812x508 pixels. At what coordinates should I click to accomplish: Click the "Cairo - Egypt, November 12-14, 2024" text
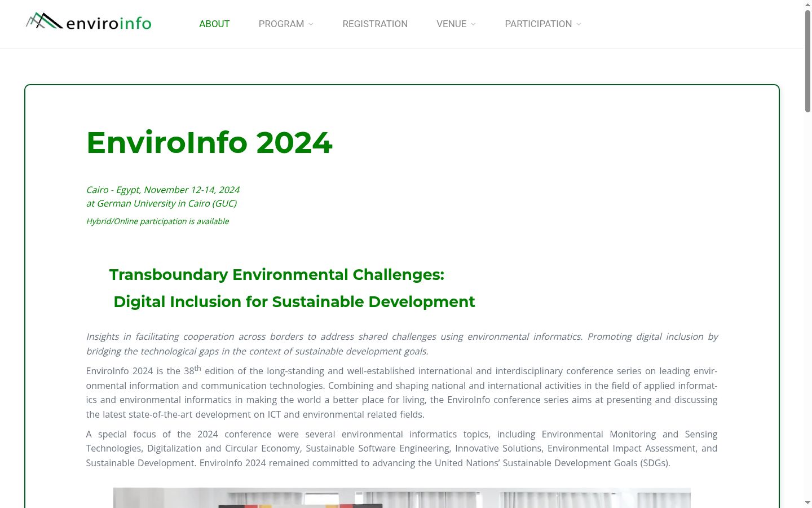click(163, 190)
